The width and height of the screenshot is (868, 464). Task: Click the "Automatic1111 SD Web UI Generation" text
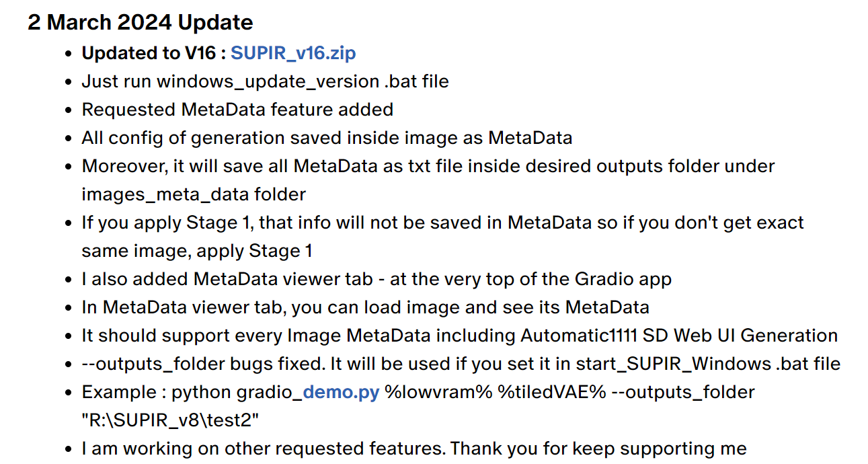[x=679, y=336]
